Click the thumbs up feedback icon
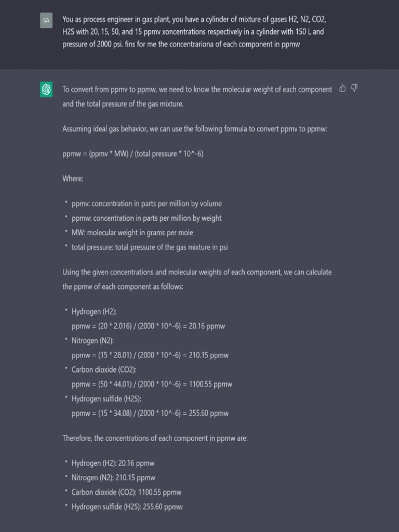 [x=342, y=88]
